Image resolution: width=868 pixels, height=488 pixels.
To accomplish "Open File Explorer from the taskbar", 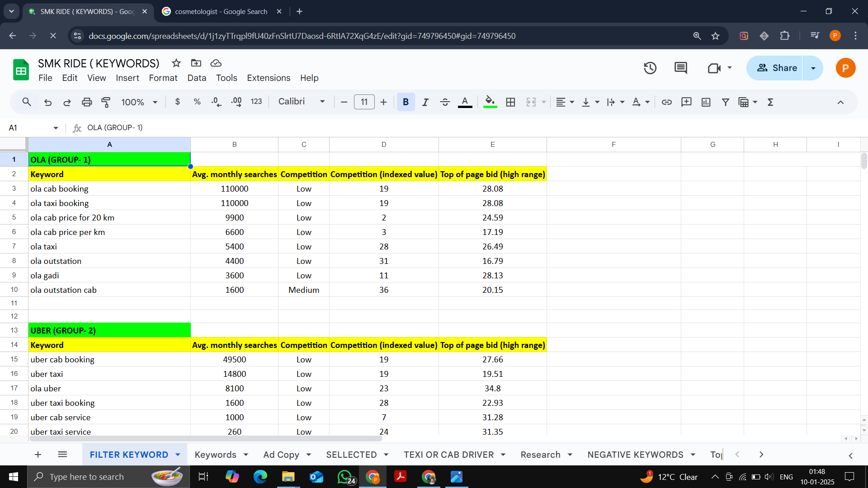I will (x=288, y=477).
